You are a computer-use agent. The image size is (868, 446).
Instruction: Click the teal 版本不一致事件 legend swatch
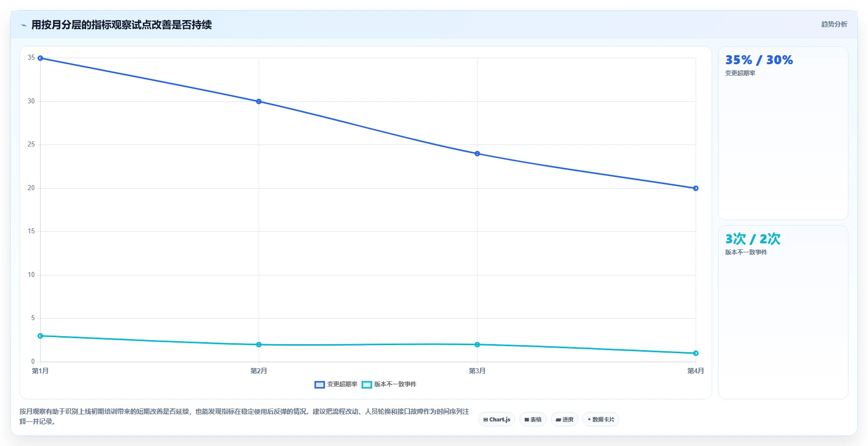(367, 385)
